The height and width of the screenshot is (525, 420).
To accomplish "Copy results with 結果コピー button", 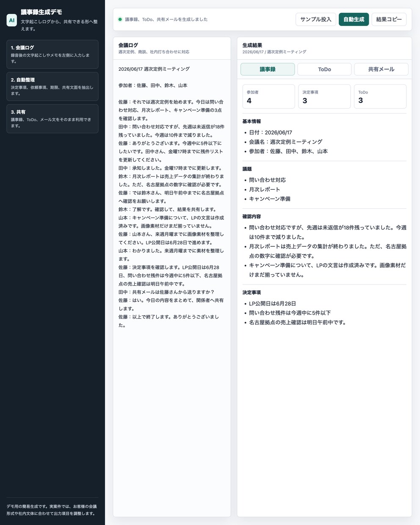I will tap(389, 19).
